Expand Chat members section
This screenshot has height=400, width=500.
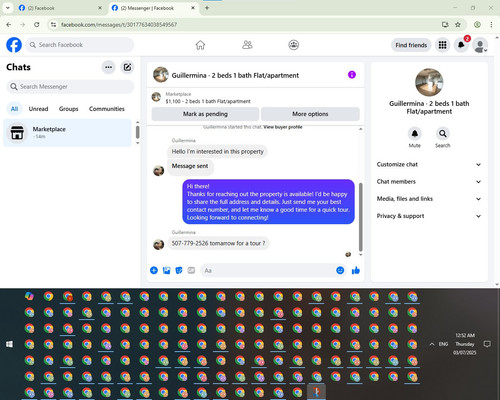pyautogui.click(x=429, y=182)
